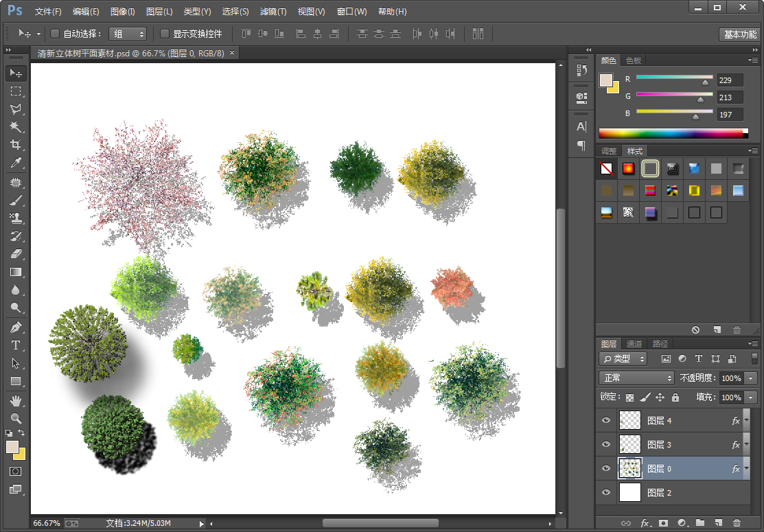The width and height of the screenshot is (764, 532).
Task: Select the Zoom tool
Action: tap(16, 417)
